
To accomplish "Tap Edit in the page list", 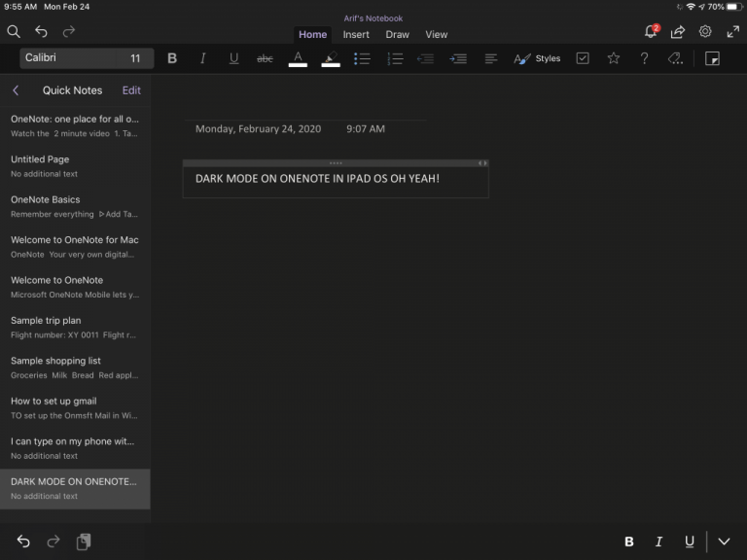I will (131, 90).
